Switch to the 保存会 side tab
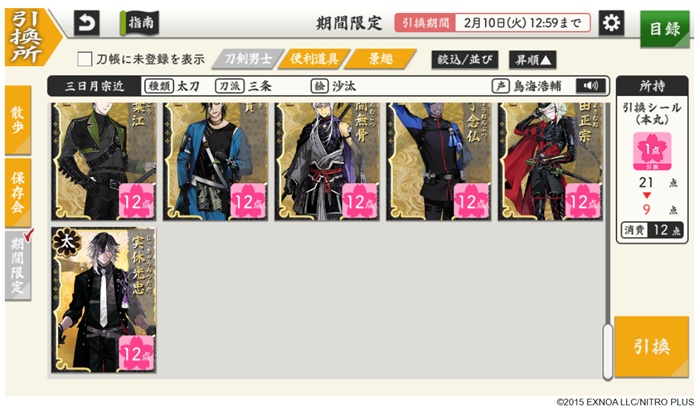Image resolution: width=700 pixels, height=409 pixels. click(18, 192)
